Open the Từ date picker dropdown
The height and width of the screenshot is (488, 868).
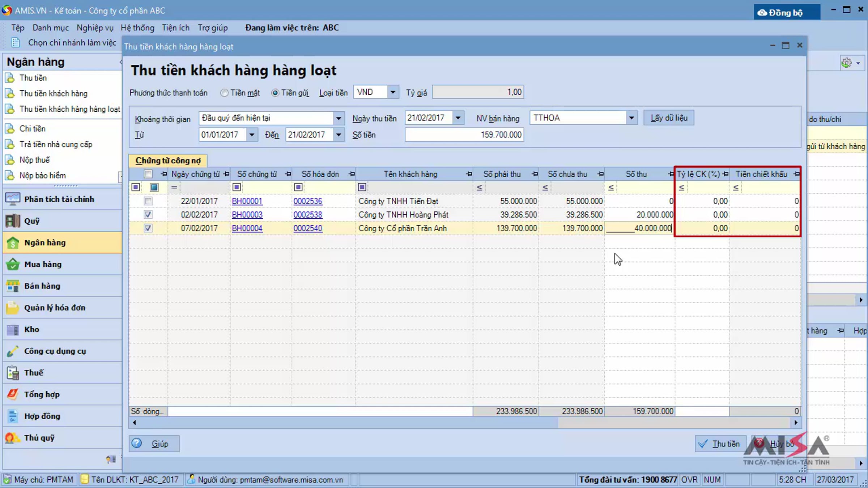(x=252, y=135)
